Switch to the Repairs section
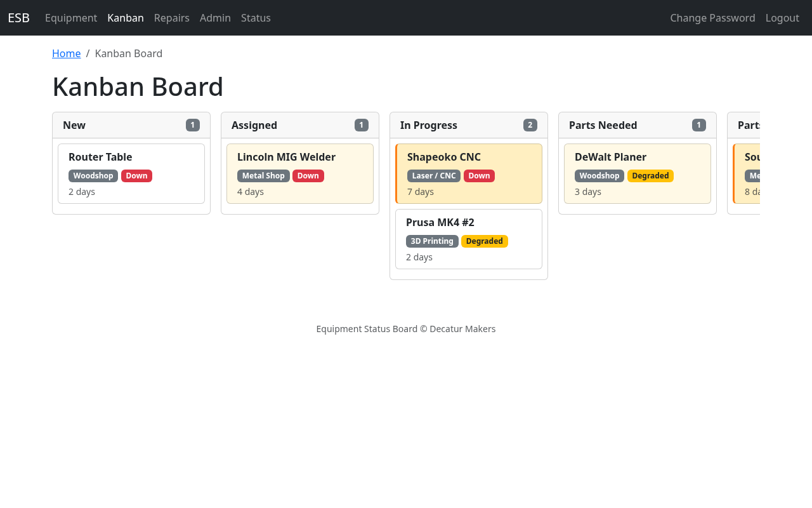 coord(171,18)
